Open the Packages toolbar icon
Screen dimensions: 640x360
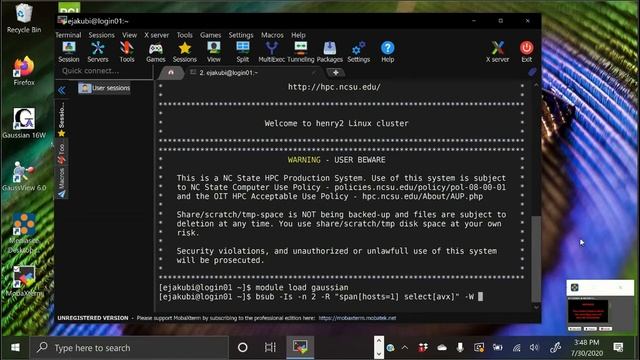(x=330, y=52)
